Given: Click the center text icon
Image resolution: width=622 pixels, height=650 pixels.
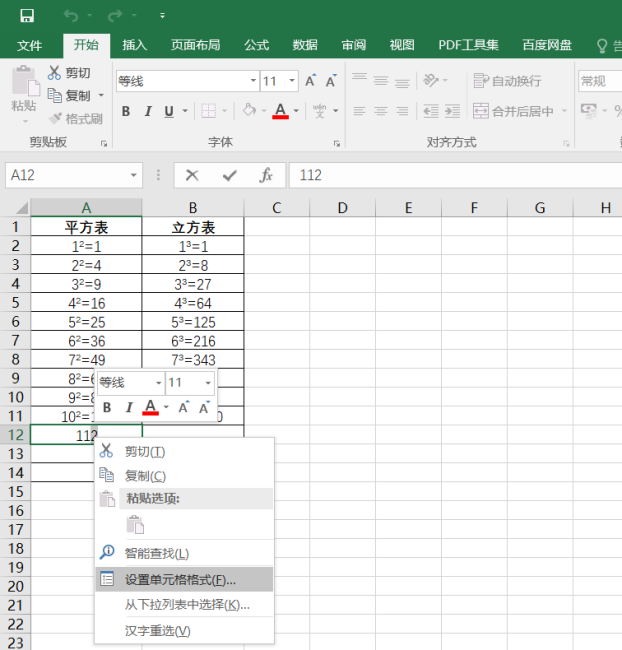Looking at the screenshot, I should tap(381, 111).
